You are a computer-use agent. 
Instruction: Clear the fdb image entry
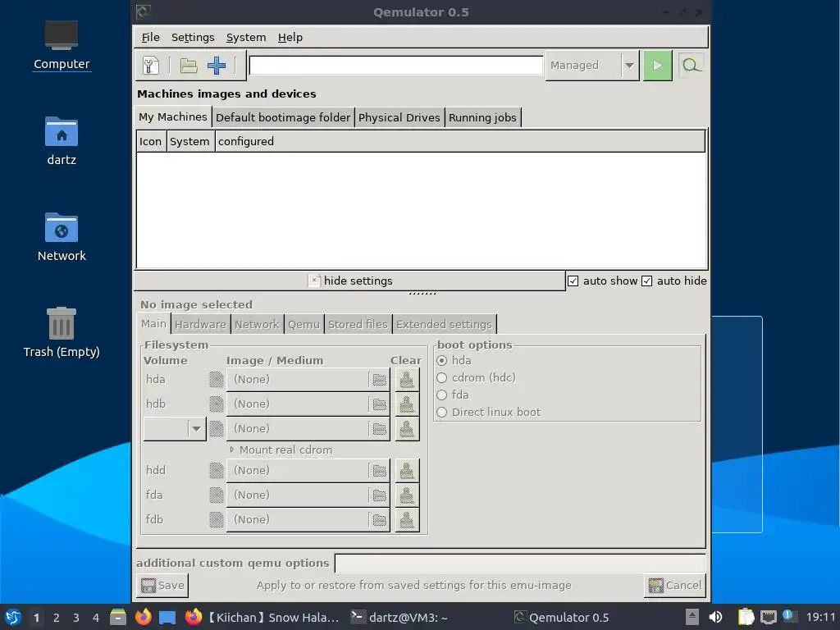tap(407, 519)
